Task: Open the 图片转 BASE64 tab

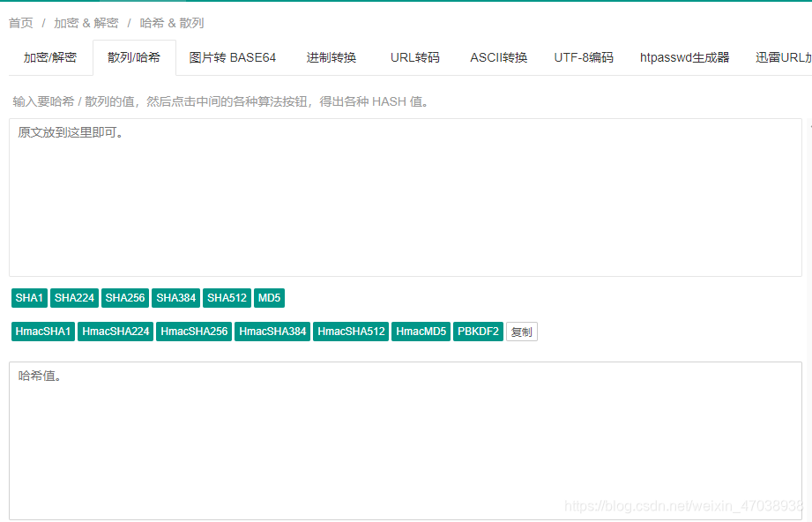Action: click(233, 57)
